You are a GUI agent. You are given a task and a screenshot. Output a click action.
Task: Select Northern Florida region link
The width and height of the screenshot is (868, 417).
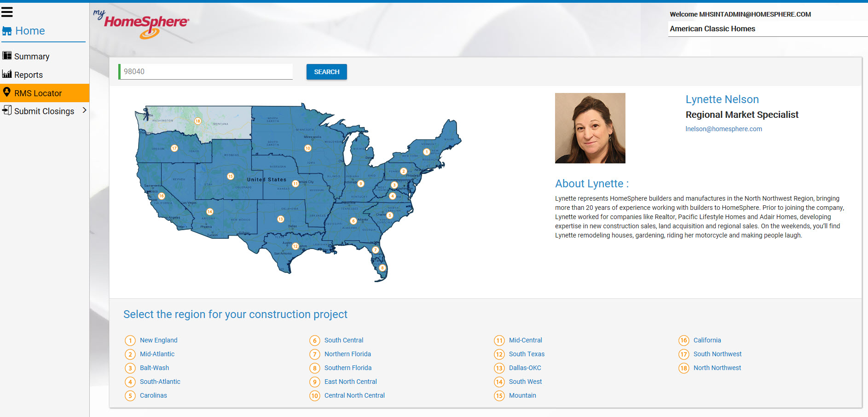[347, 354]
